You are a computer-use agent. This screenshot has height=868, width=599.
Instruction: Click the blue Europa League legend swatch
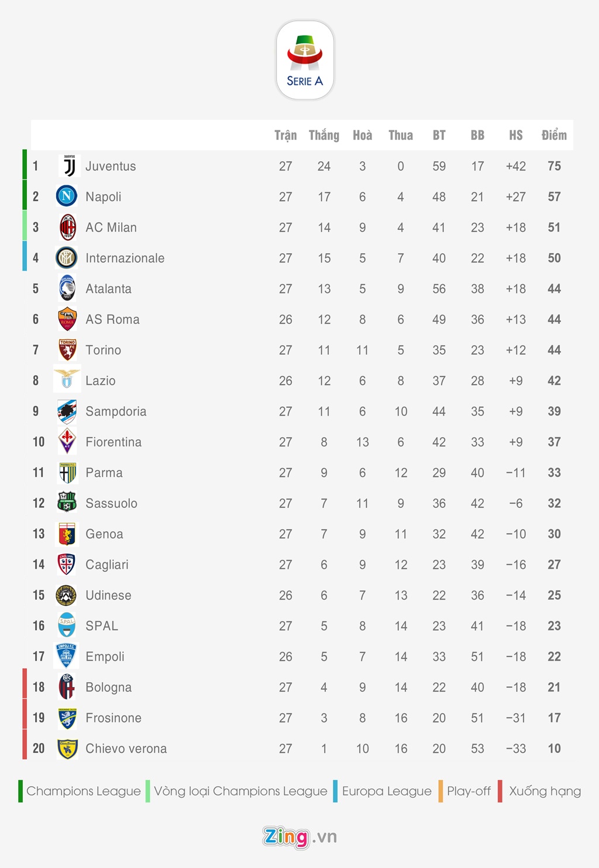[x=335, y=791]
